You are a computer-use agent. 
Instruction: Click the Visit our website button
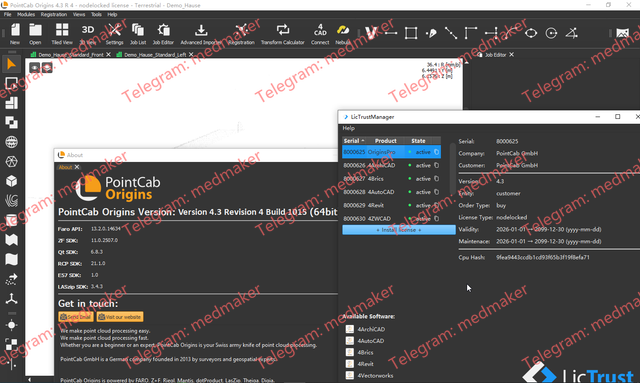tap(120, 317)
